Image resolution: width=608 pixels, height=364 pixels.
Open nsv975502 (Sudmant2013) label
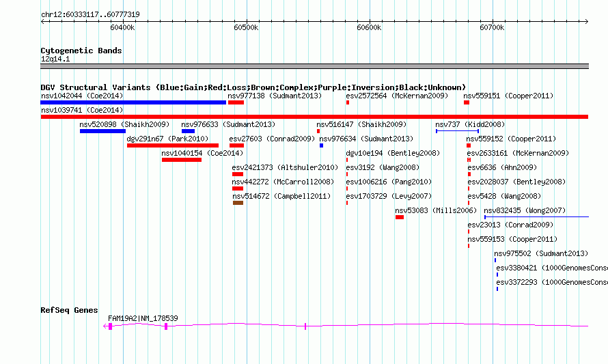click(541, 253)
